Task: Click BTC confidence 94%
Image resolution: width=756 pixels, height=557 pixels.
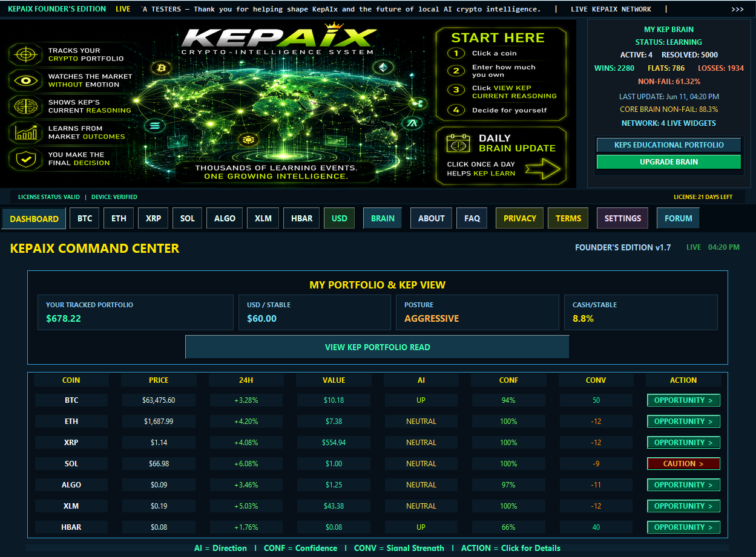Action: [508, 400]
